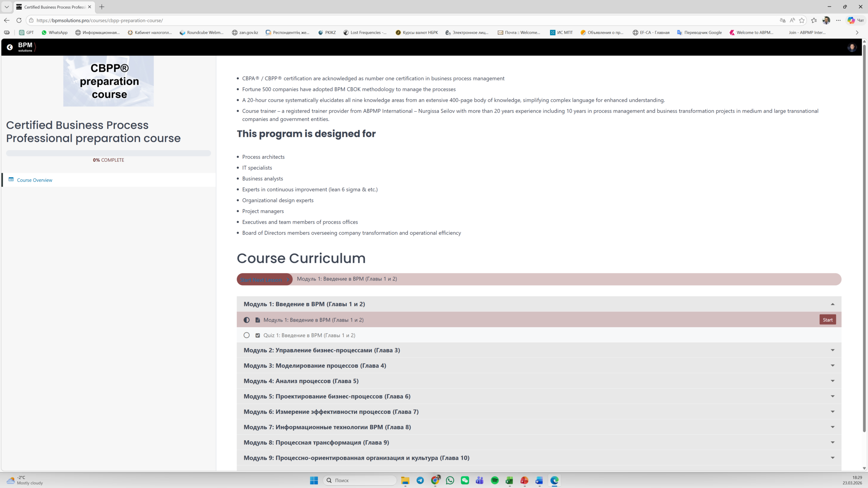Click the 0% course progress bar
Image resolution: width=868 pixels, height=488 pixels.
tap(108, 153)
